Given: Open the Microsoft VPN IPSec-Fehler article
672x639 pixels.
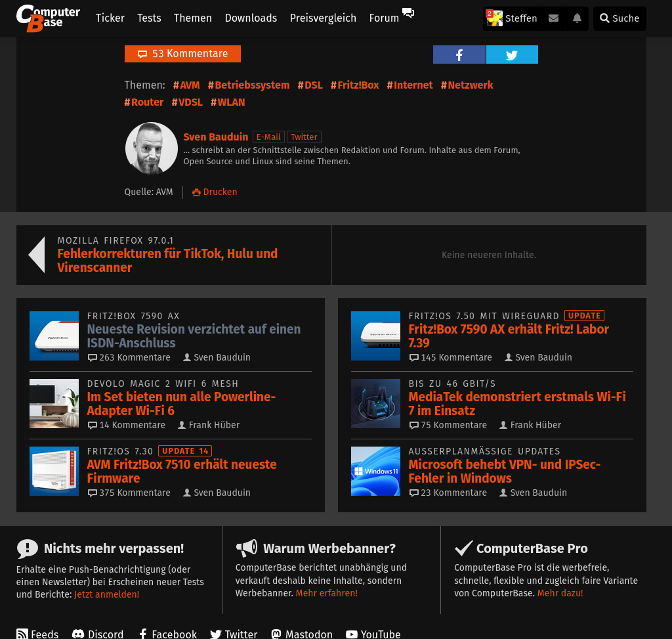Looking at the screenshot, I should (504, 472).
